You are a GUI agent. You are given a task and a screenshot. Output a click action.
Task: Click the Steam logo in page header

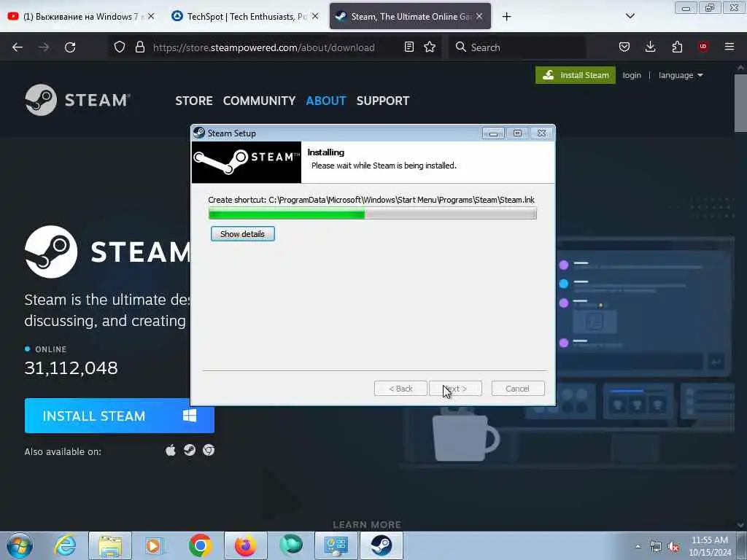[x=77, y=100]
